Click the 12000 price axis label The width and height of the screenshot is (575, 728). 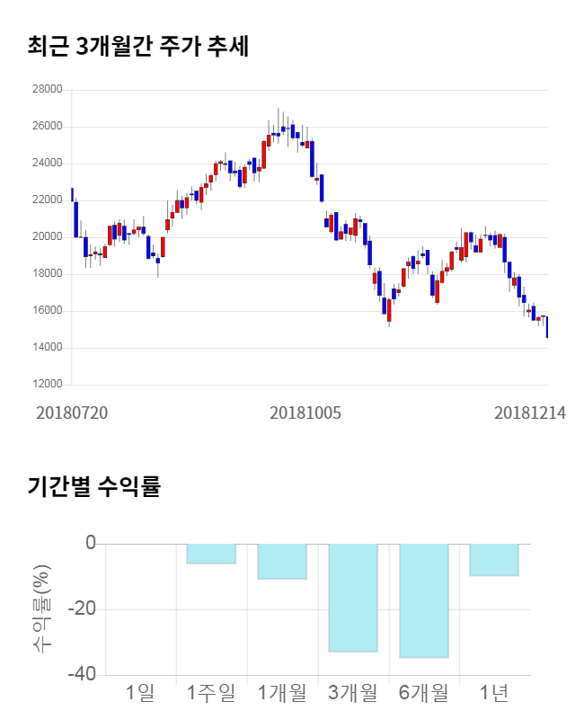(x=47, y=385)
